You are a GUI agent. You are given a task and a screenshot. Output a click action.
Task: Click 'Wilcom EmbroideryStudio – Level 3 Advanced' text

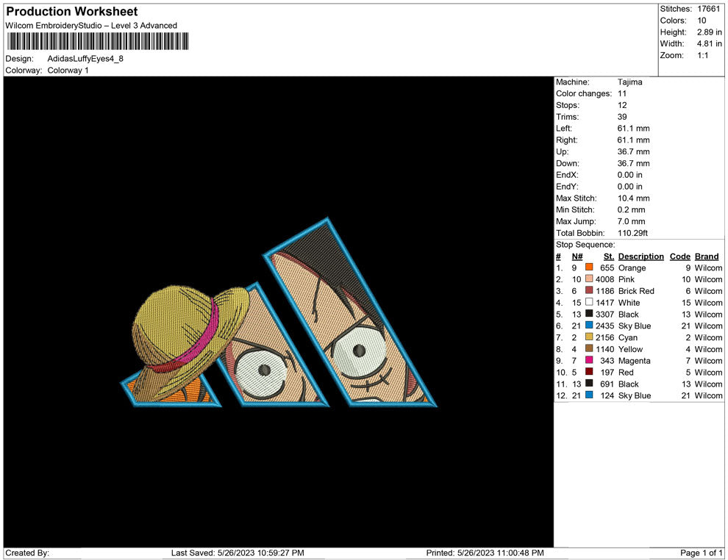point(91,26)
